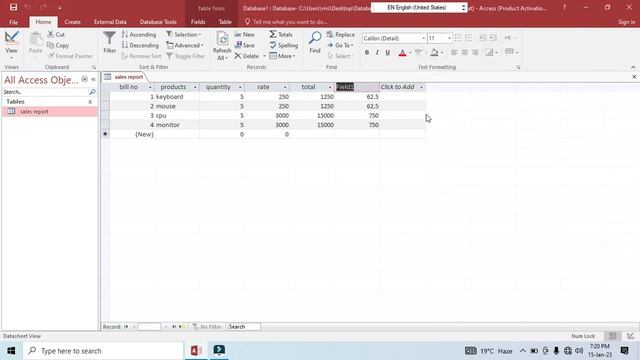Screen dimensions: 640x360
Task: Show the Totals row
Action: point(281,35)
